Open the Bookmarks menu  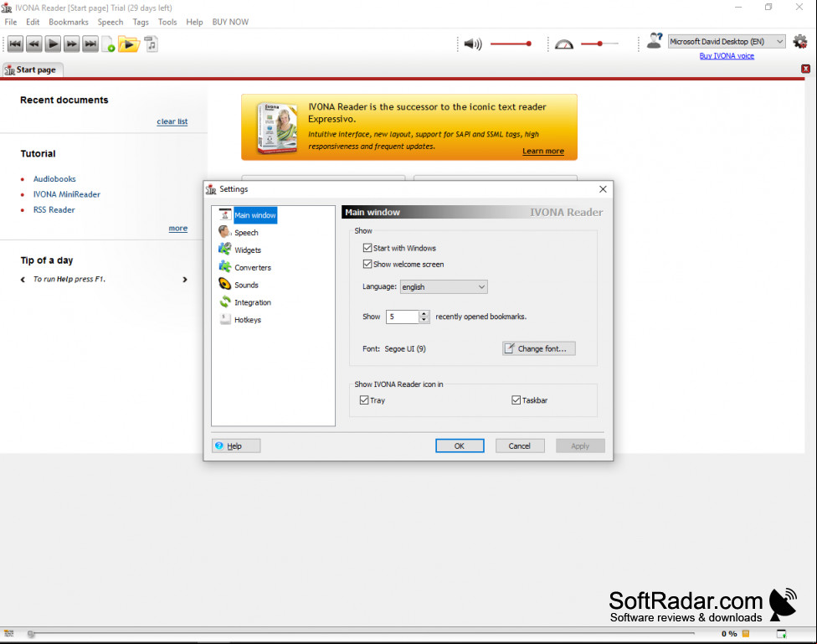click(69, 22)
